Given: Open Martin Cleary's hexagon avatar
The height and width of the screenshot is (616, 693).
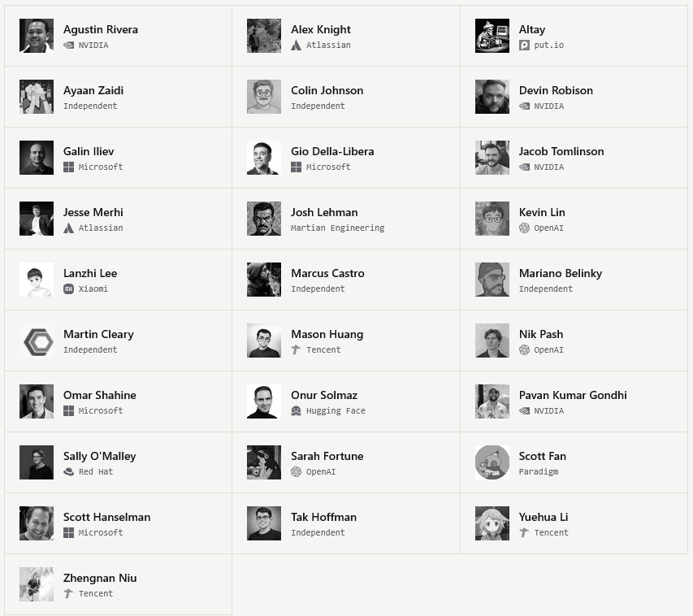Looking at the screenshot, I should coord(37,341).
